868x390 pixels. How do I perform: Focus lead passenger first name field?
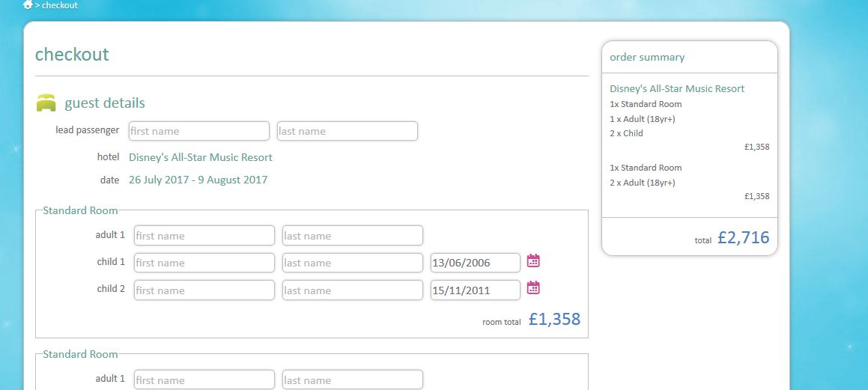198,131
